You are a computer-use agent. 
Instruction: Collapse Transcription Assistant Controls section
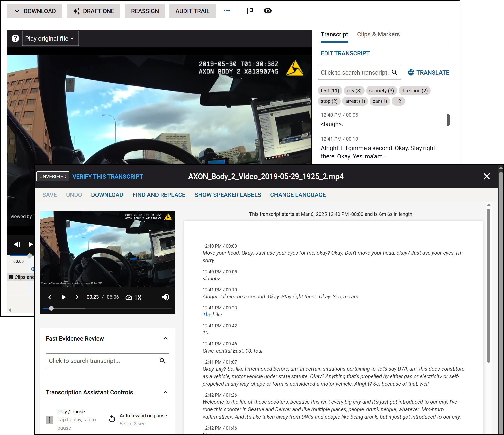[x=166, y=392]
